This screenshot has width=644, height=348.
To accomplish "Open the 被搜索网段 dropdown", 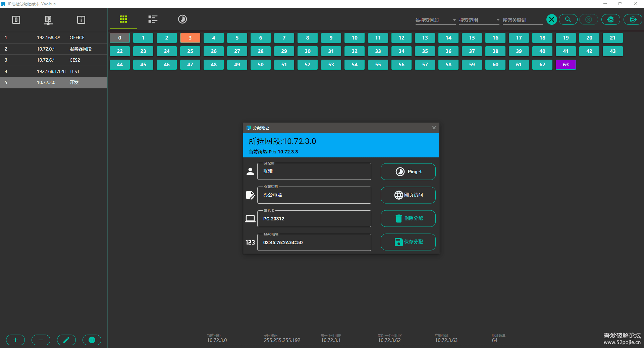I will (435, 20).
